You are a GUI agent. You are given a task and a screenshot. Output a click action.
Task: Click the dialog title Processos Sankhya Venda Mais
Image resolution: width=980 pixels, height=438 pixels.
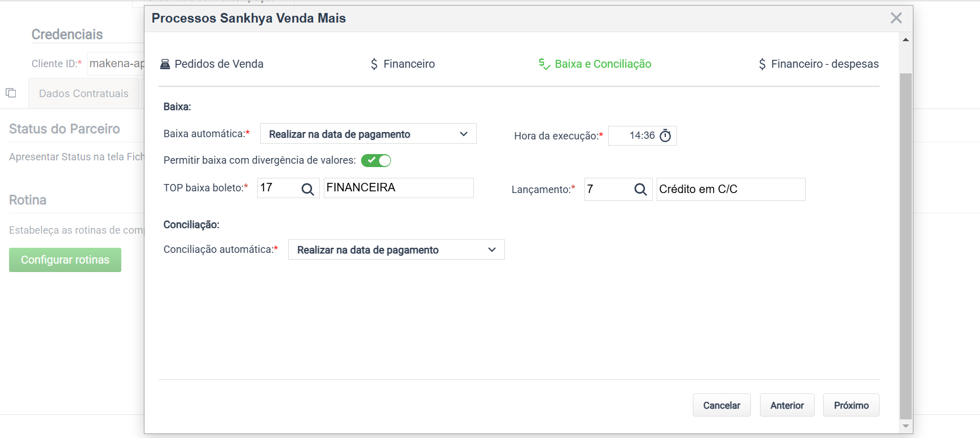pyautogui.click(x=249, y=18)
